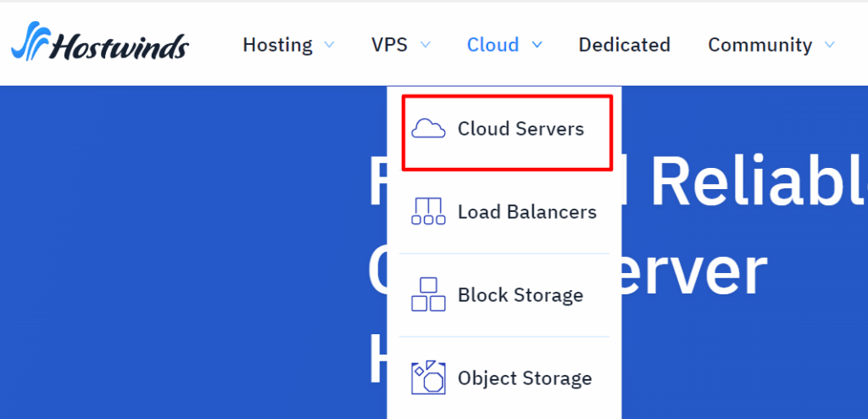Image resolution: width=868 pixels, height=419 pixels.
Task: Open the Object Storage label
Action: (x=525, y=378)
